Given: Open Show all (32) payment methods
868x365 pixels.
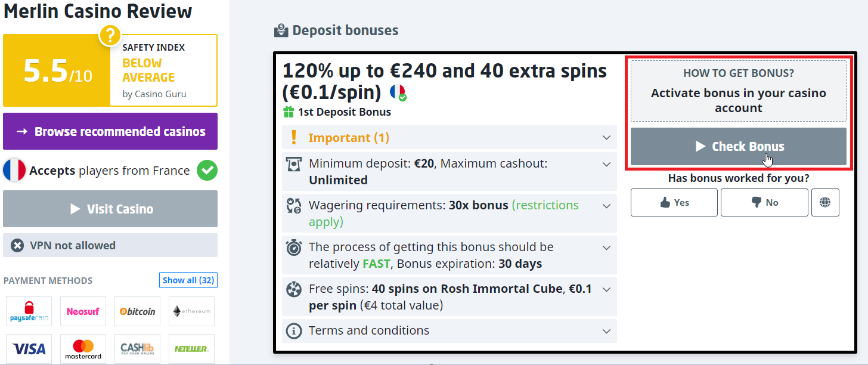Looking at the screenshot, I should tap(188, 280).
